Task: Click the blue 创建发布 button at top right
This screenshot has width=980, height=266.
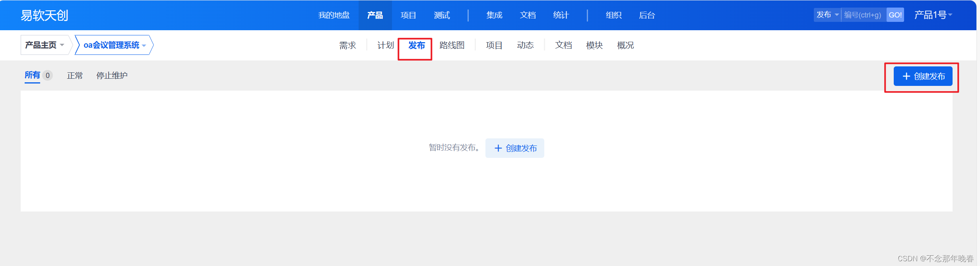Action: coord(923,76)
